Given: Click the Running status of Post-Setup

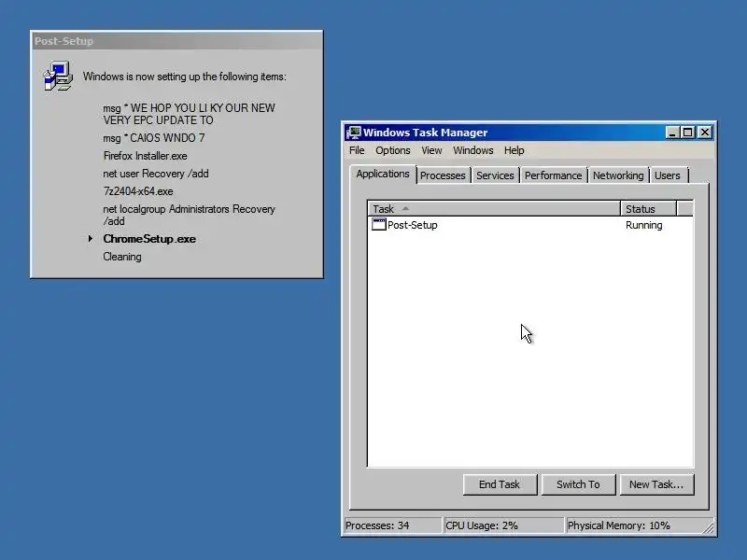Looking at the screenshot, I should 643,225.
